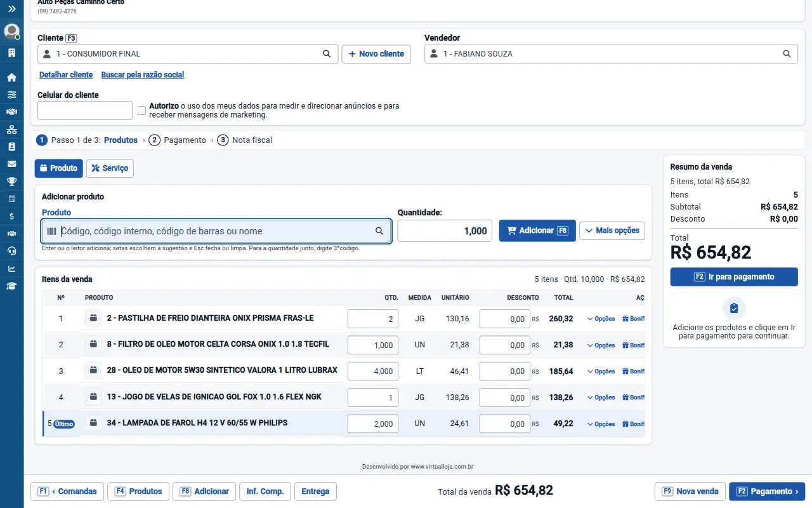Focus the Quantidade field showing 1,000
Image resolution: width=812 pixels, height=508 pixels.
[445, 231]
